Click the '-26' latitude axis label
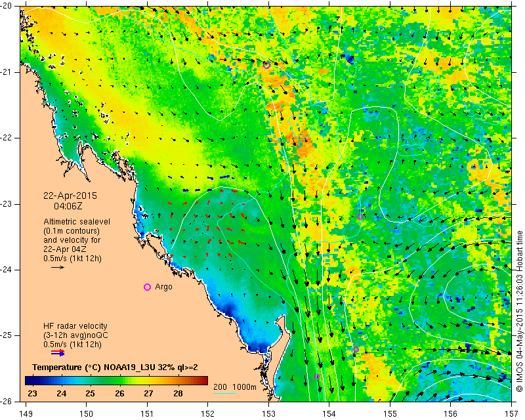 pos(7,401)
